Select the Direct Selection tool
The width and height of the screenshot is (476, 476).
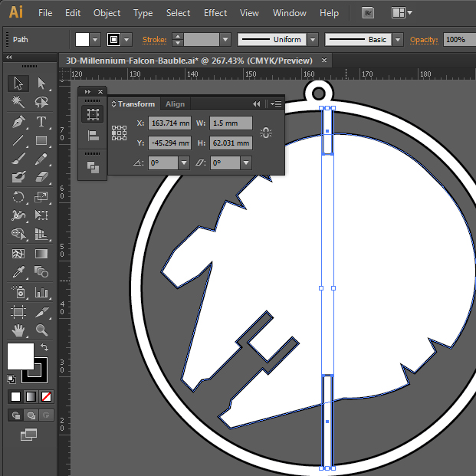coord(41,84)
